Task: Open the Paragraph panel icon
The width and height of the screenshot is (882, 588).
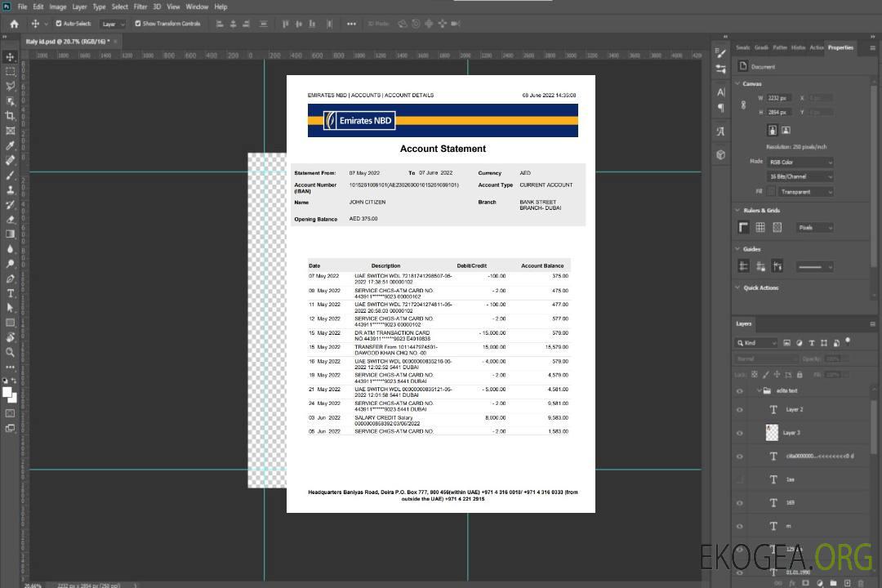Action: pyautogui.click(x=721, y=108)
